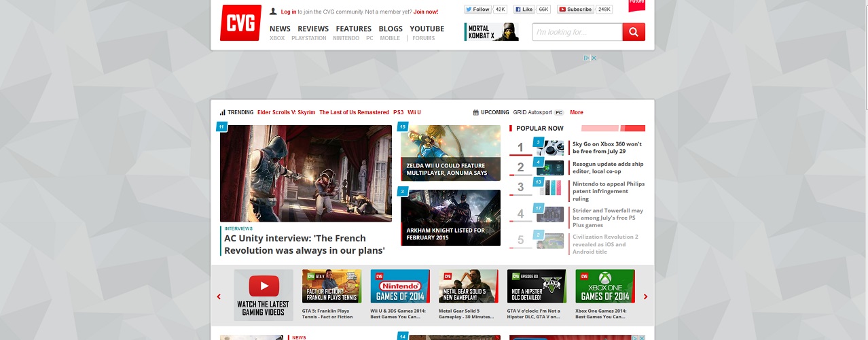
Task: Click the YouTube Subscribe button
Action: coord(576,10)
